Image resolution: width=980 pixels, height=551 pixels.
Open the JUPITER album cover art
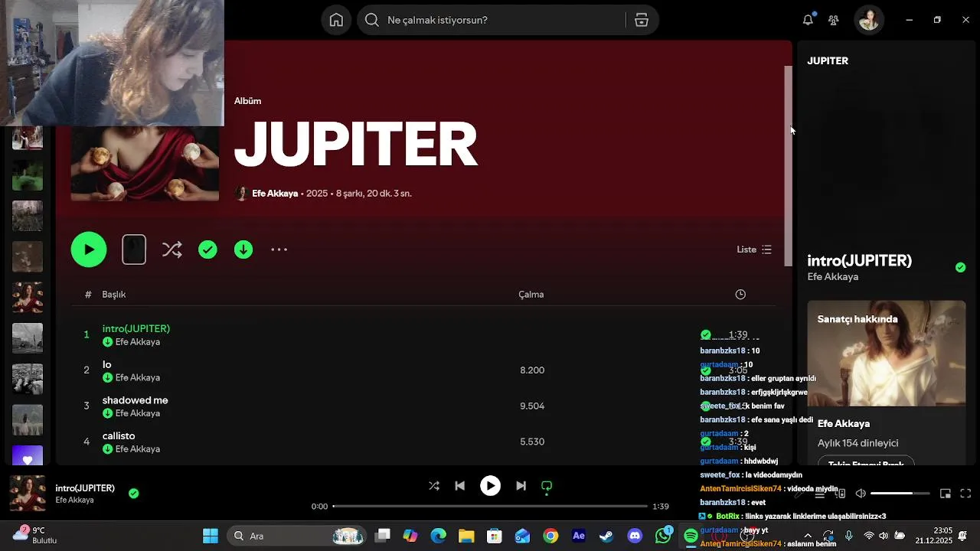click(145, 164)
